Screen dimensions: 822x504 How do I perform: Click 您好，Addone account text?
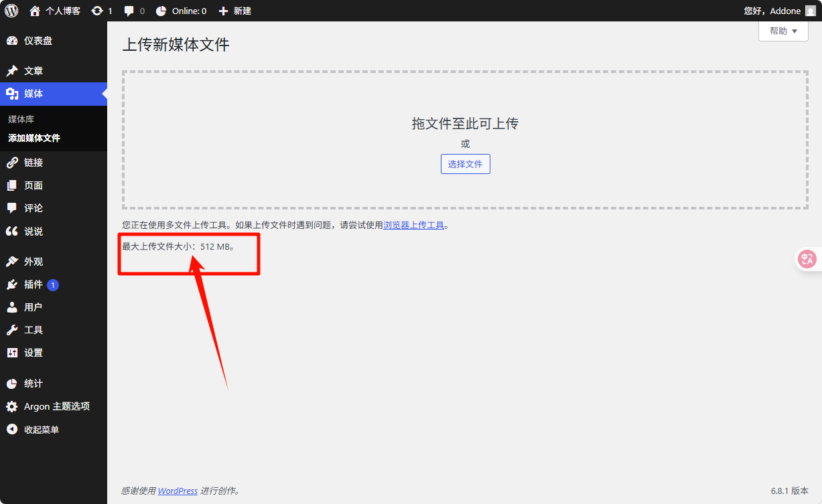pyautogui.click(x=772, y=11)
